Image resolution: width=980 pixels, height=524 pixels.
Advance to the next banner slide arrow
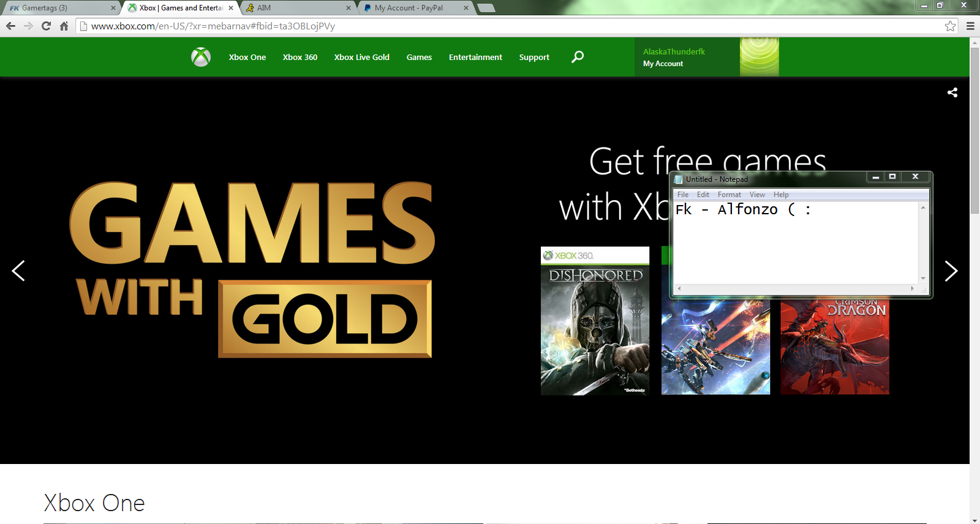(x=951, y=271)
